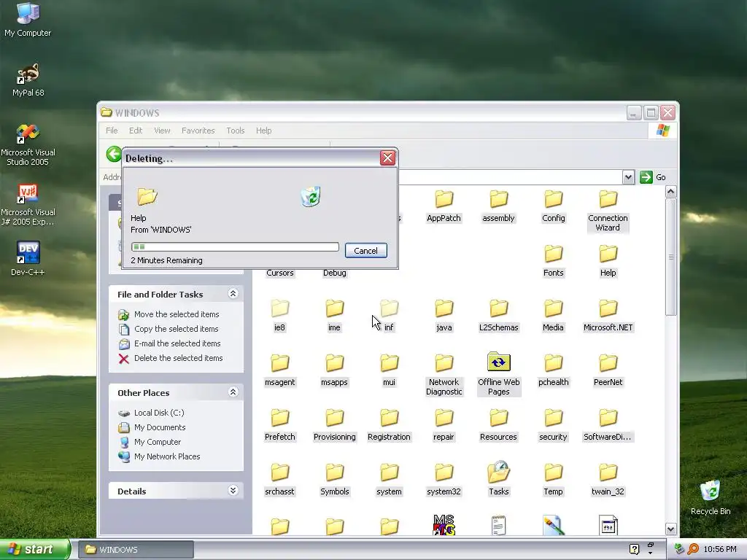Open the address bar dropdown arrow

tap(628, 177)
